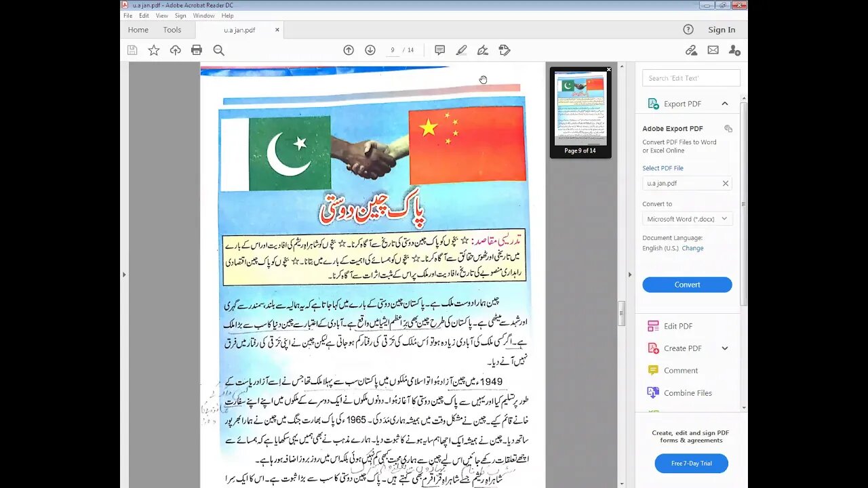Collapse the Export PDF section

[725, 104]
